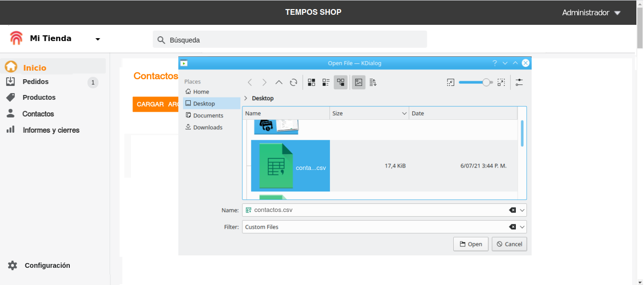Open Pedidos in the sidebar
Viewport: 644px width, 285px height.
(x=35, y=82)
